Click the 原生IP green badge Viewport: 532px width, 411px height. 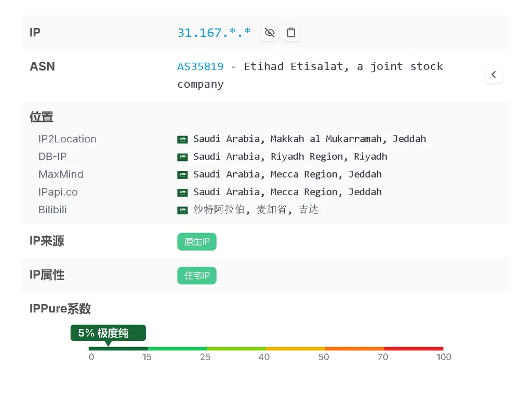pyautogui.click(x=197, y=242)
